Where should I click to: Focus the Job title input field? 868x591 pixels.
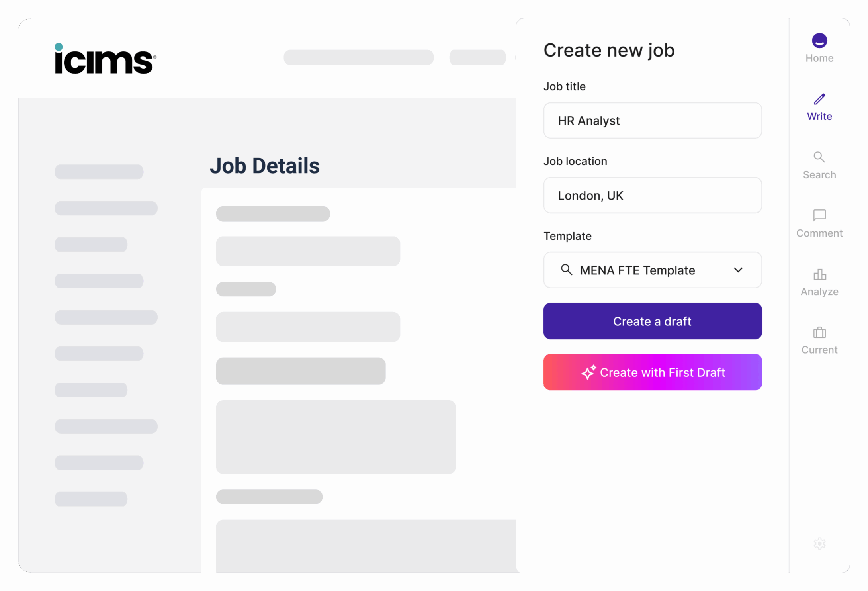652,121
